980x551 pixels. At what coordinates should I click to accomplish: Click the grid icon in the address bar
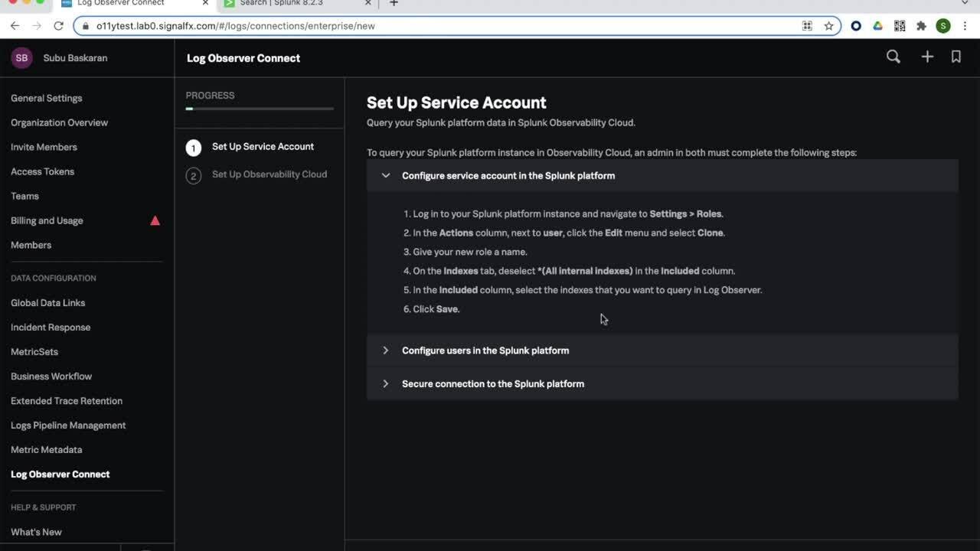click(807, 26)
